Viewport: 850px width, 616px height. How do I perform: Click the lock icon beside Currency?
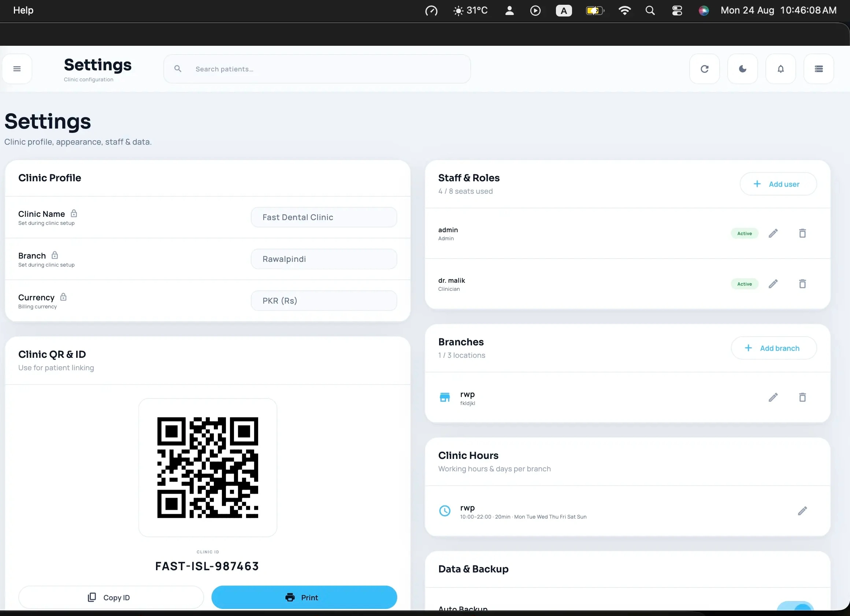tap(63, 297)
